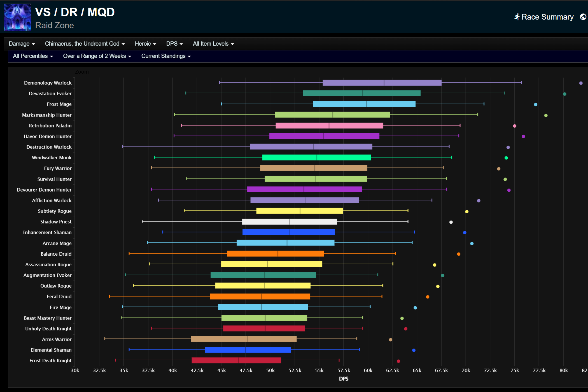Click the Devastation Evoker outlier dot

click(x=564, y=94)
